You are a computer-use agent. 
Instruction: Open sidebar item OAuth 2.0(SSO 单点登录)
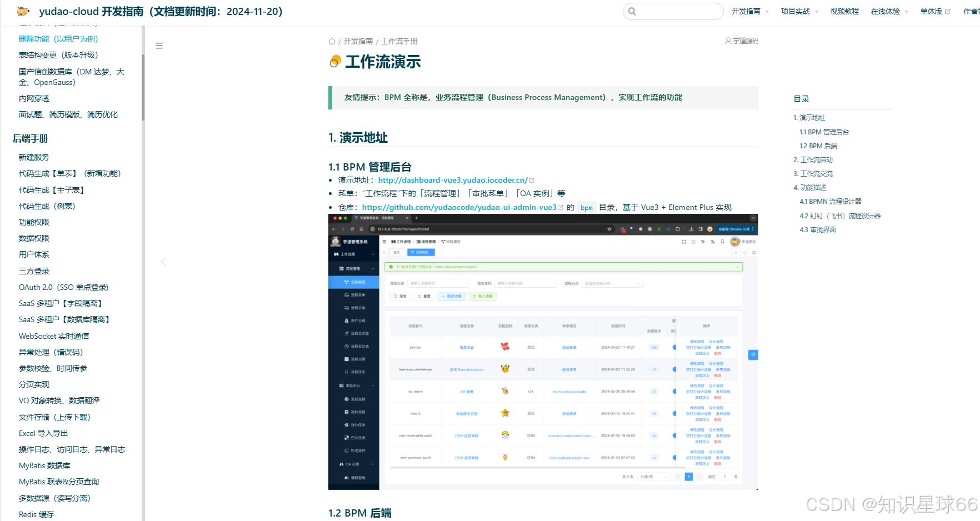pos(64,287)
